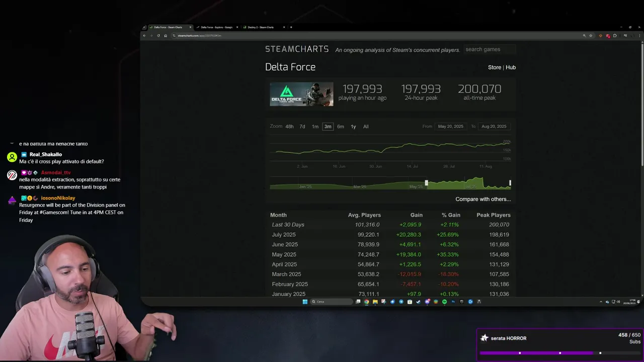The image size is (644, 362).
Task: Click the browser address bar URL
Action: coord(199,36)
